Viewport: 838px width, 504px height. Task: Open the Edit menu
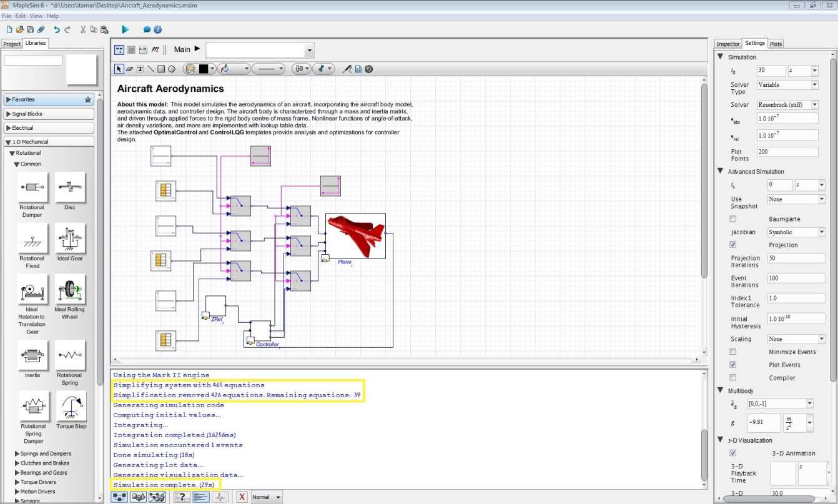tap(21, 16)
